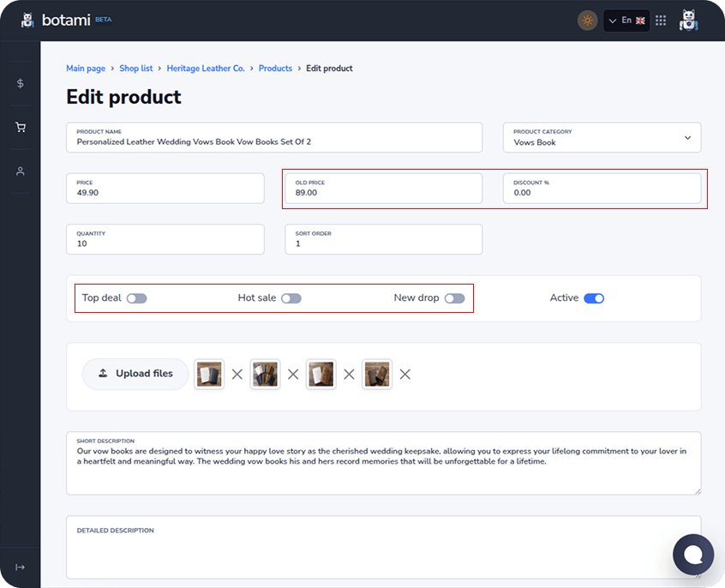Click the robot avatar in header
The image size is (725, 588).
pos(688,21)
